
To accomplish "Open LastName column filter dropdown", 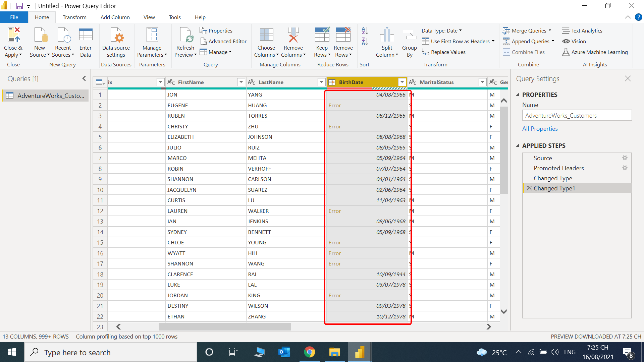I will (x=321, y=82).
